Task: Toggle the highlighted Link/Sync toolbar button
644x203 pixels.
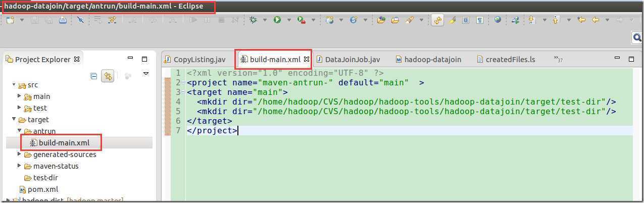Action: pyautogui.click(x=437, y=20)
